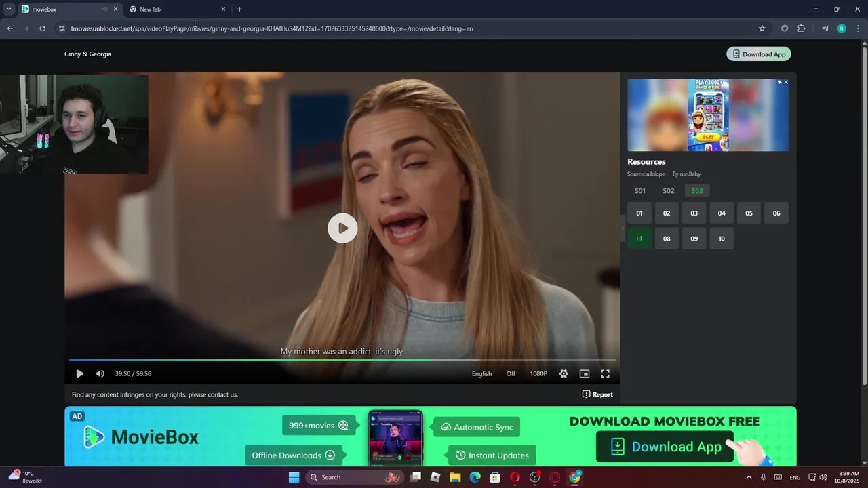Click the gray circular extension icon

(x=785, y=28)
